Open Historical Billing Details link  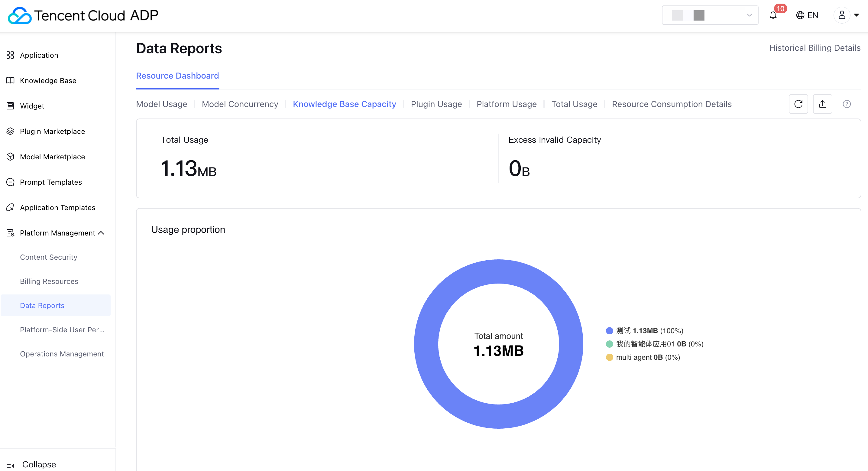[x=815, y=48]
